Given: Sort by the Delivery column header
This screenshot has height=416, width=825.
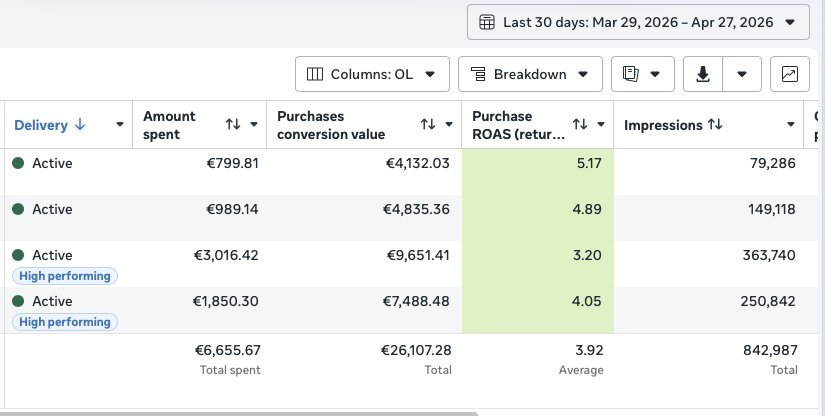Looking at the screenshot, I should point(41,125).
